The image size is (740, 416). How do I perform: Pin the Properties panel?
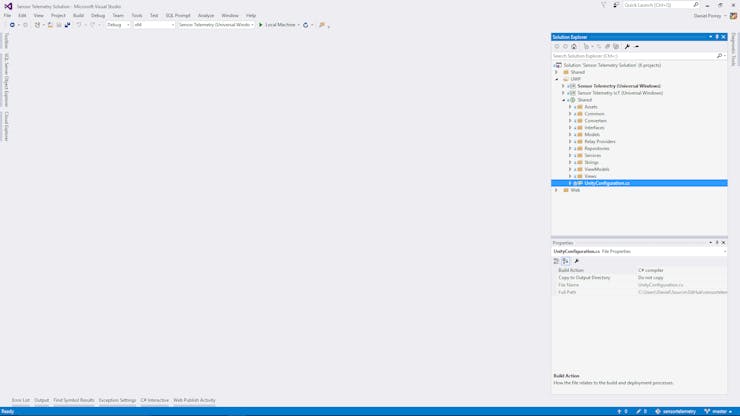[x=717, y=243]
